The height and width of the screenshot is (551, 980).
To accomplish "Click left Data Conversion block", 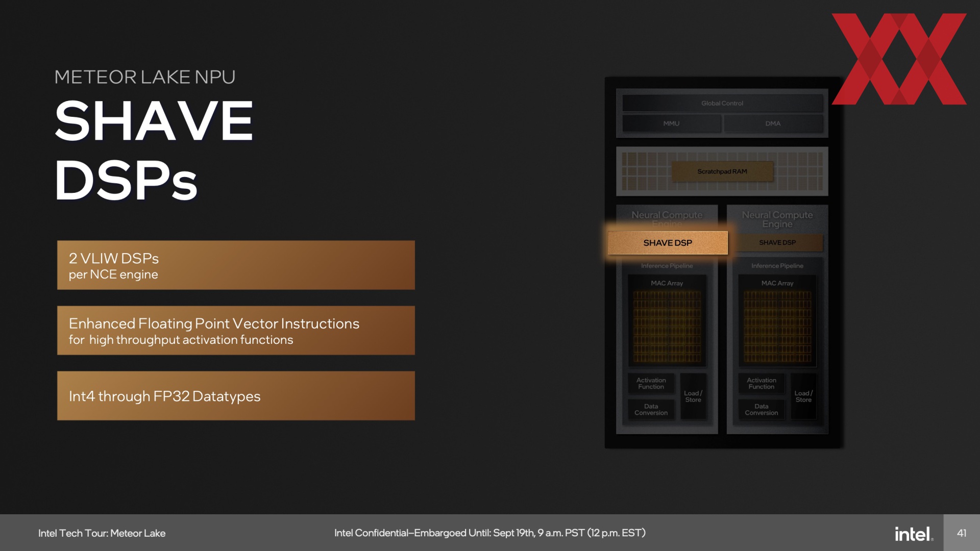I will click(651, 410).
